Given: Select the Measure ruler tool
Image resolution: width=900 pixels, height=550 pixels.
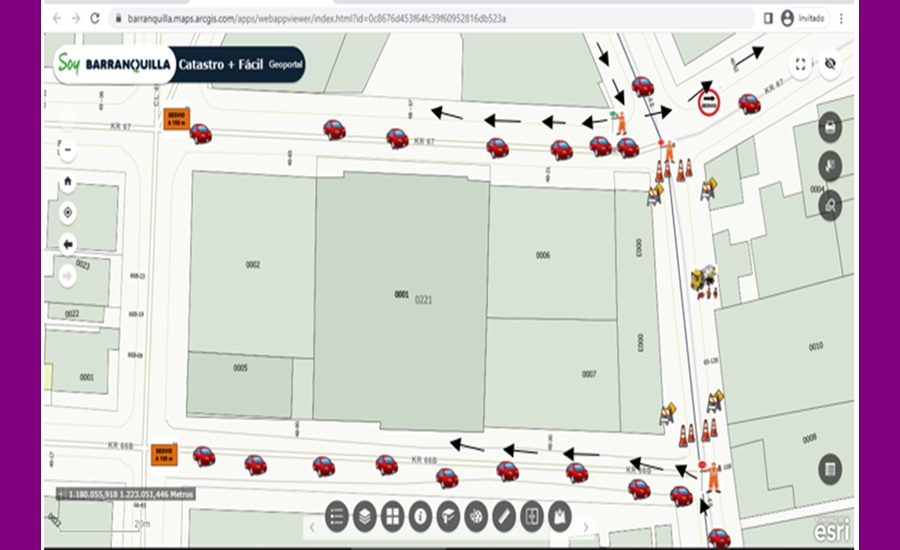Looking at the screenshot, I should click(x=504, y=515).
